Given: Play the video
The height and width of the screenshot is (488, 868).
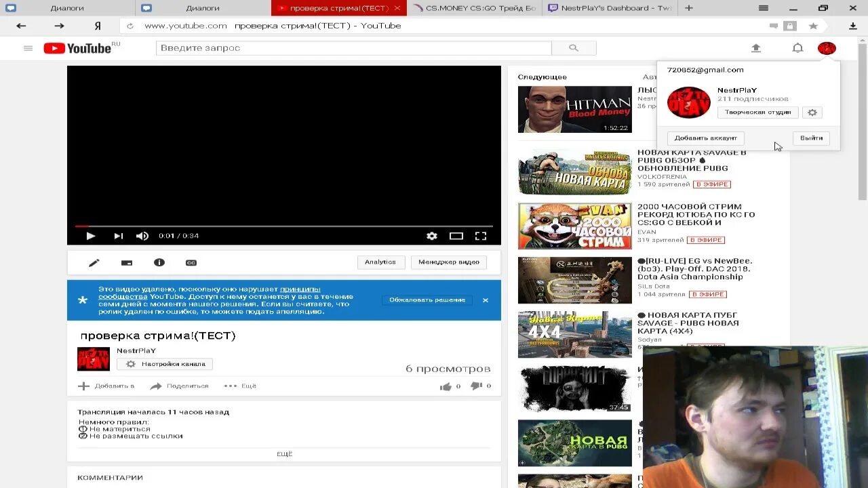Looking at the screenshot, I should (x=90, y=236).
